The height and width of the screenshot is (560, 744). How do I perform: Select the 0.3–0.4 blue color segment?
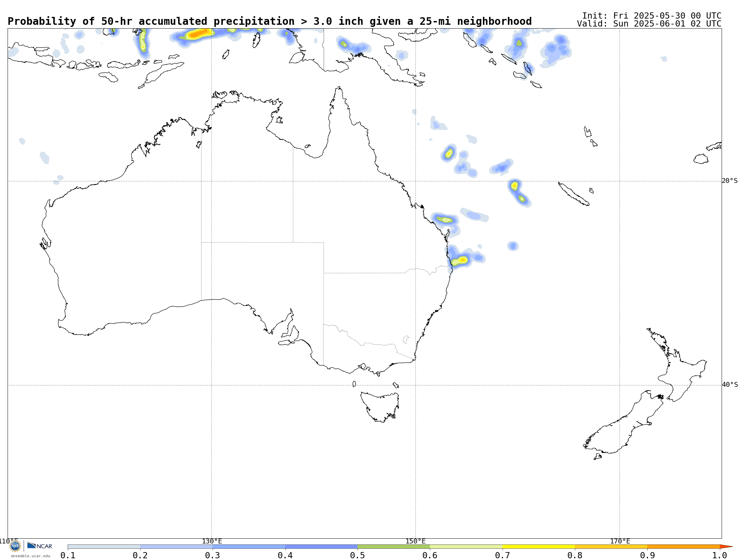pyautogui.click(x=249, y=547)
